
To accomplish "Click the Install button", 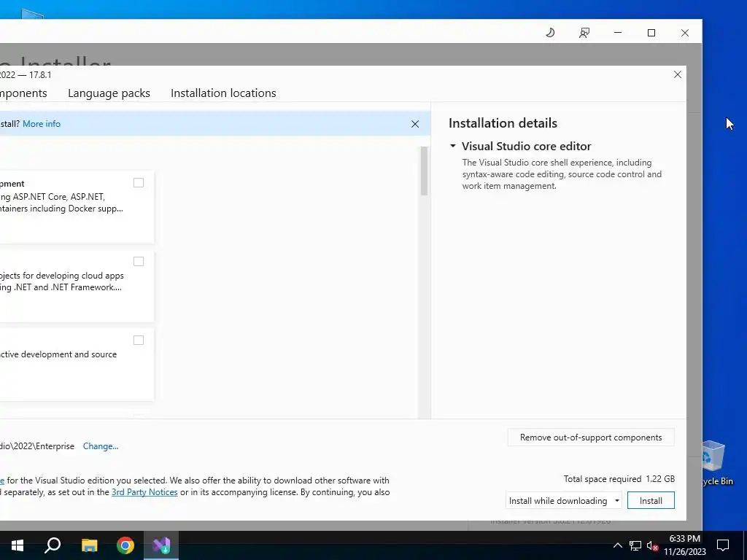I will (651, 500).
